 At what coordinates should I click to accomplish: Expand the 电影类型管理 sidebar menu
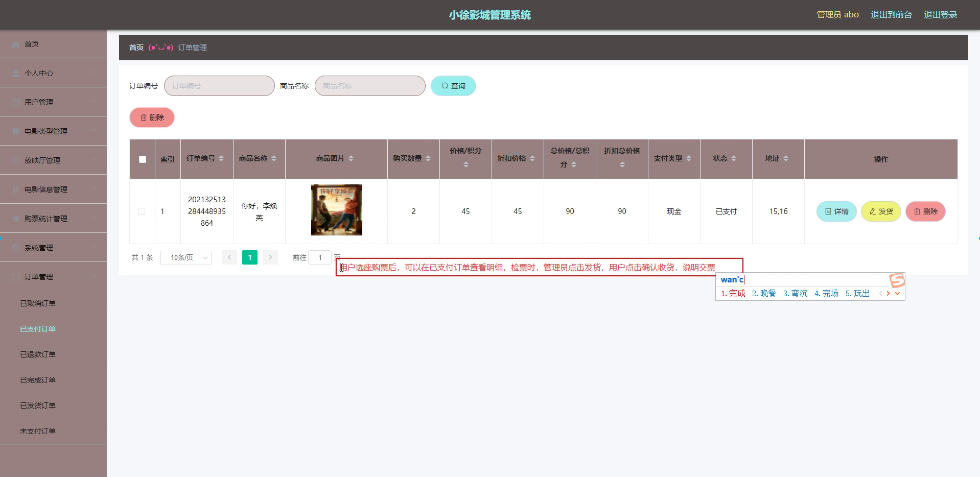(x=94, y=131)
